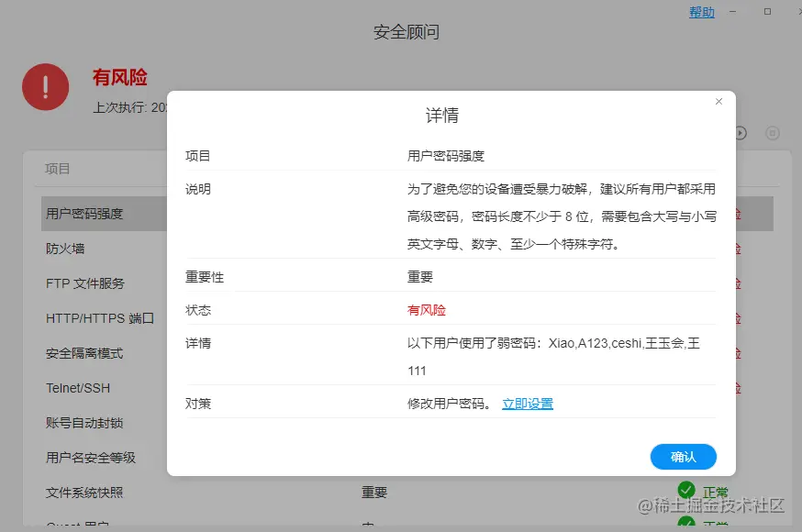802x532 pixels.
Task: Click the red risk warning icon
Action: [x=46, y=87]
